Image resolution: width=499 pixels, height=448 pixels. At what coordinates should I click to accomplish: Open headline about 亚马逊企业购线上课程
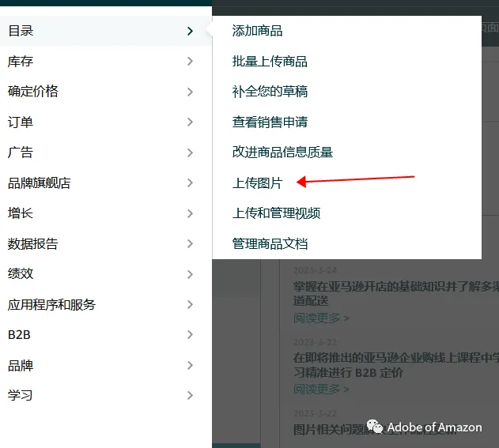[x=396, y=365]
